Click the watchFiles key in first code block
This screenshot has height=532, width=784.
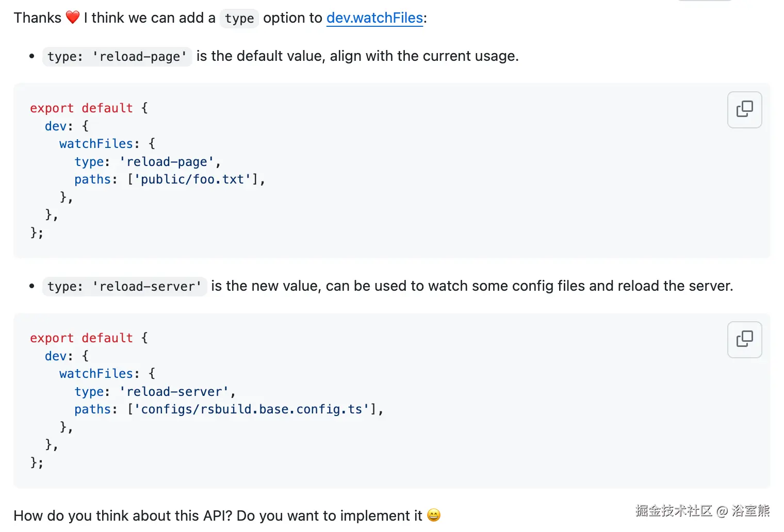(96, 144)
